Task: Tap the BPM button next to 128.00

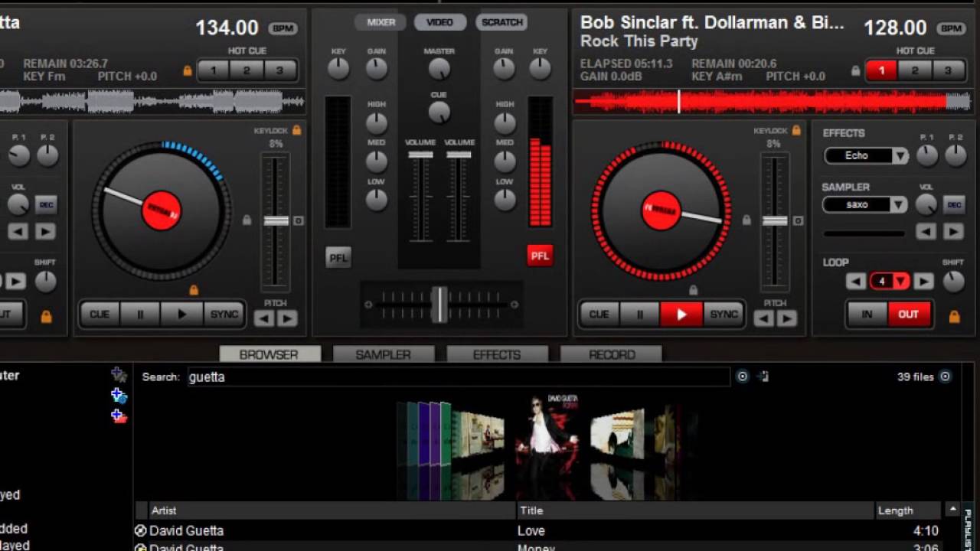Action: click(x=951, y=28)
